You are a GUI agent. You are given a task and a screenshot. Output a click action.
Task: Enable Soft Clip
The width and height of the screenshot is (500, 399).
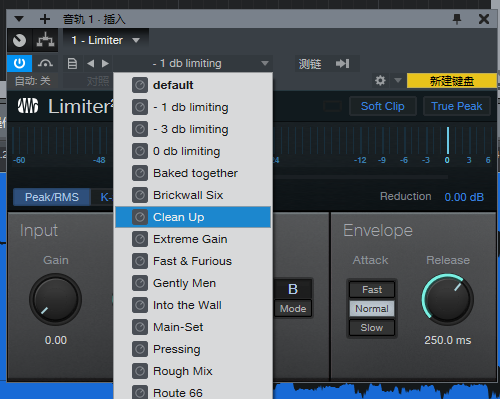pyautogui.click(x=383, y=106)
